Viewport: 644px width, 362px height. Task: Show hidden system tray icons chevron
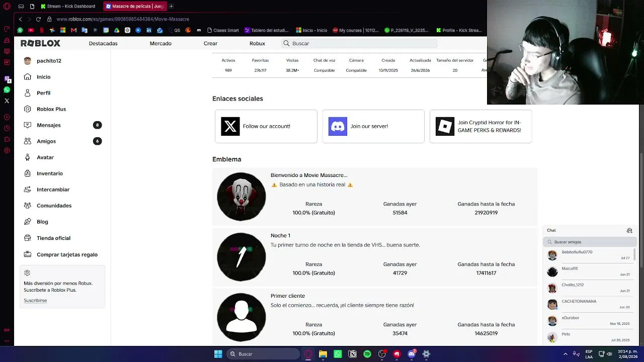pyautogui.click(x=565, y=354)
